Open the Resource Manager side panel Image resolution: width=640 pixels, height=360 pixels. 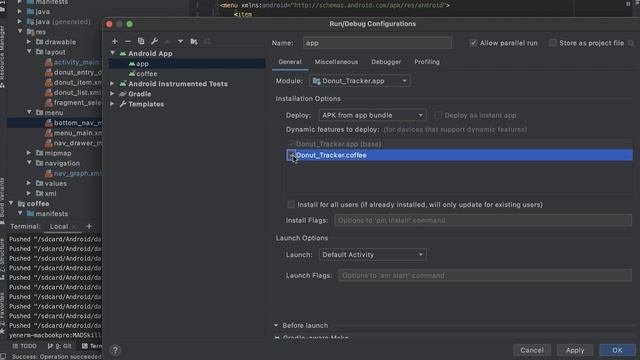point(2,56)
